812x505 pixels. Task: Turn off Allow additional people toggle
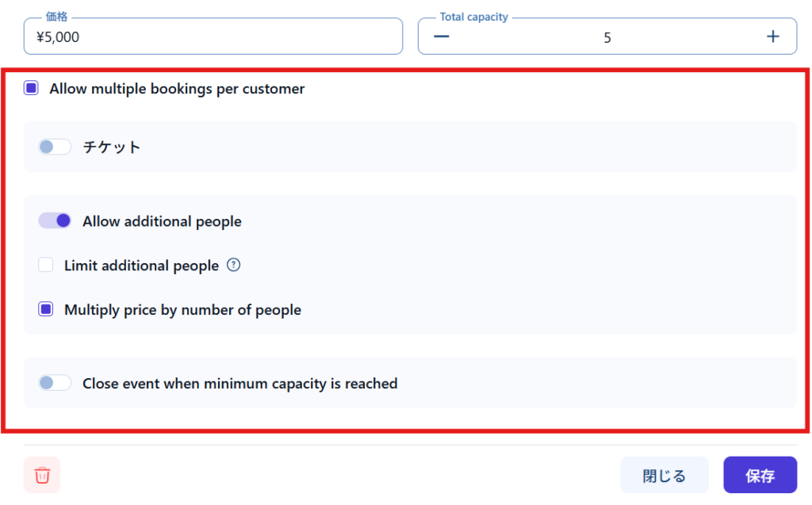(x=55, y=221)
